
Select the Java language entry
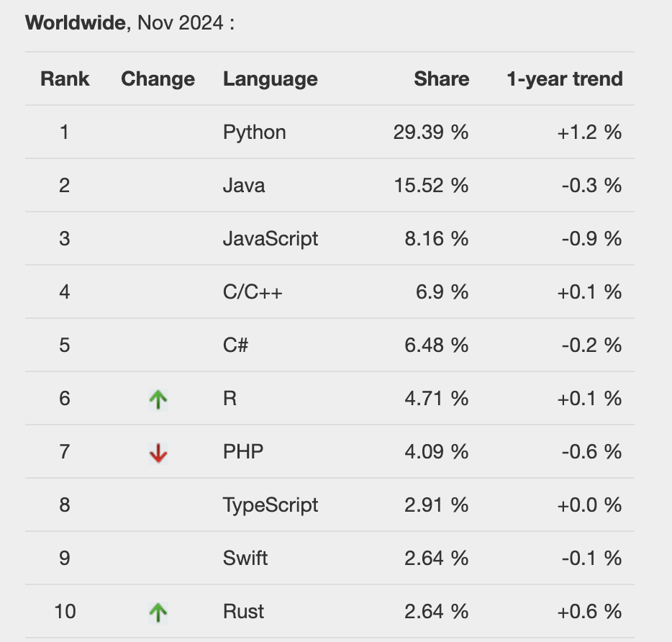click(x=244, y=186)
